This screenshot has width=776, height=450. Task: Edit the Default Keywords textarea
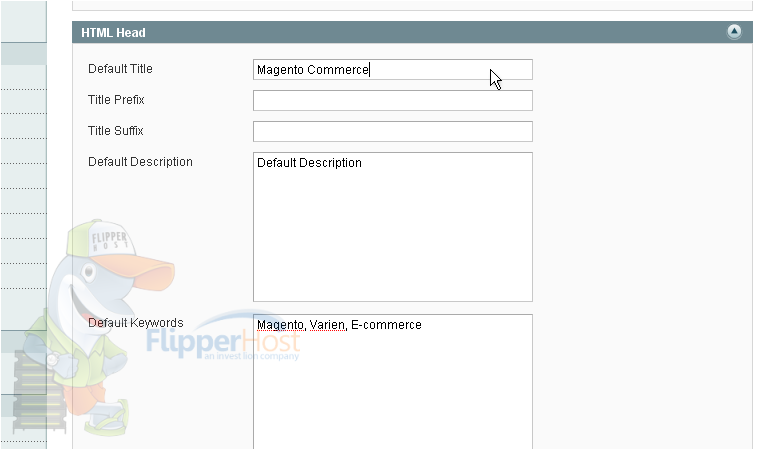392,382
